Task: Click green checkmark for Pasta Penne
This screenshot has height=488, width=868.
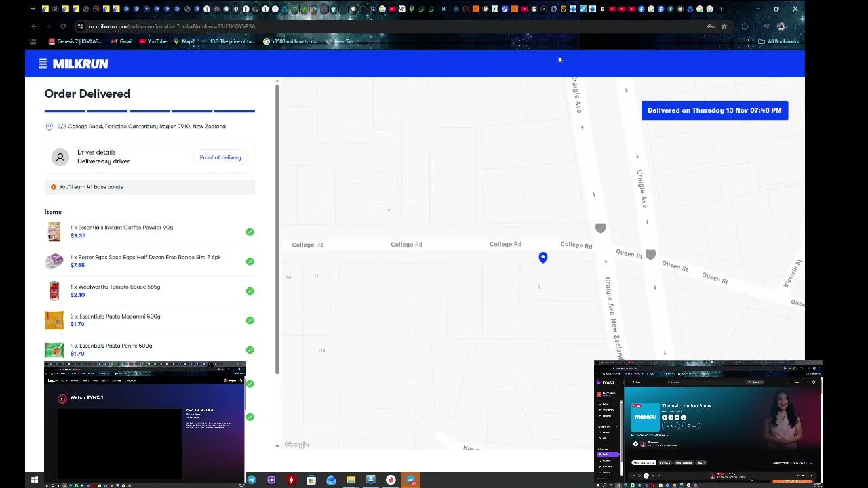Action: (250, 350)
